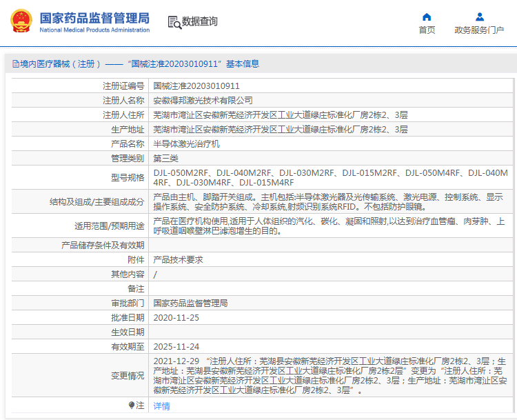Screen dimensions: 517x420
Task: Click 产品技术要求 attachment text
Action: click(178, 259)
